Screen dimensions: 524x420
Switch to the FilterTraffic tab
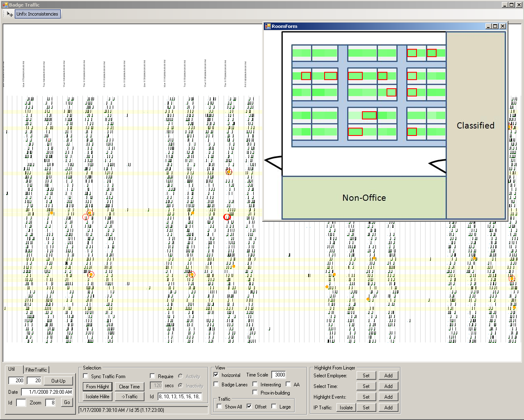(x=36, y=370)
